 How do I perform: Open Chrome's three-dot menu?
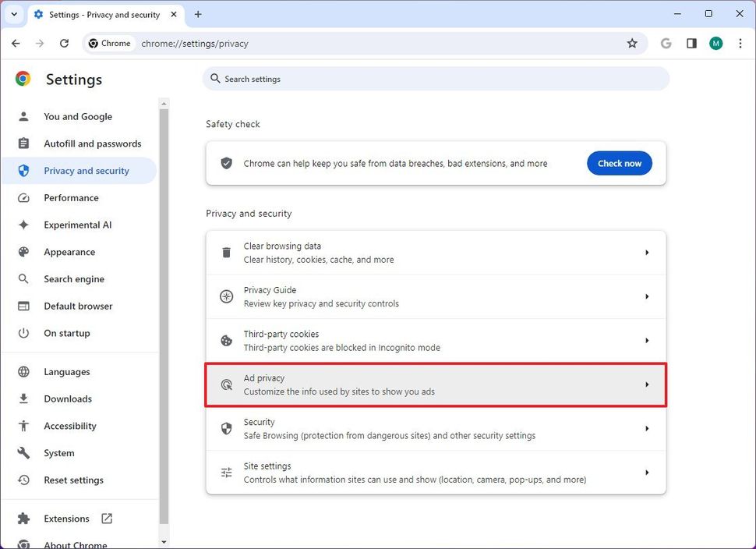[740, 44]
